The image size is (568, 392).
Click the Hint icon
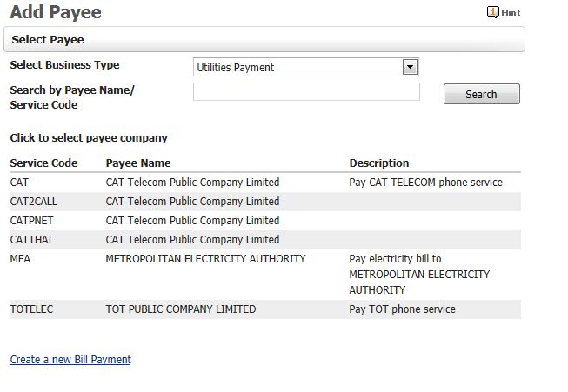pyautogui.click(x=492, y=12)
